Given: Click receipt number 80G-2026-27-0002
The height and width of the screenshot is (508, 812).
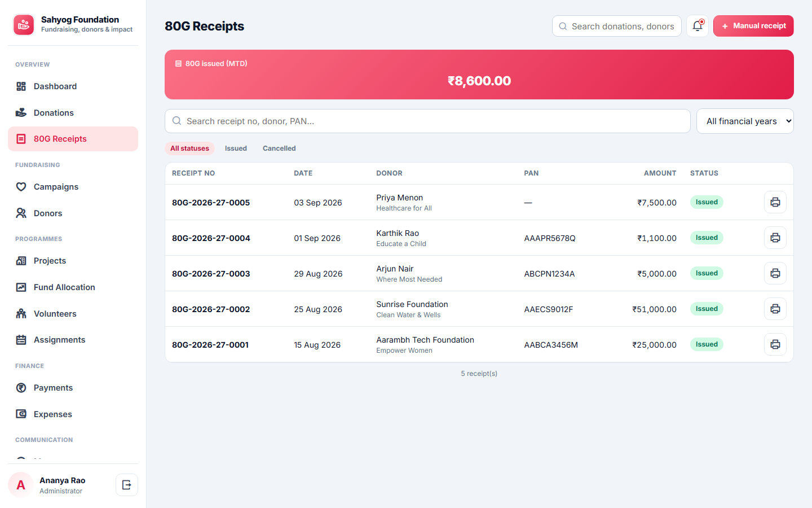Looking at the screenshot, I should [211, 309].
